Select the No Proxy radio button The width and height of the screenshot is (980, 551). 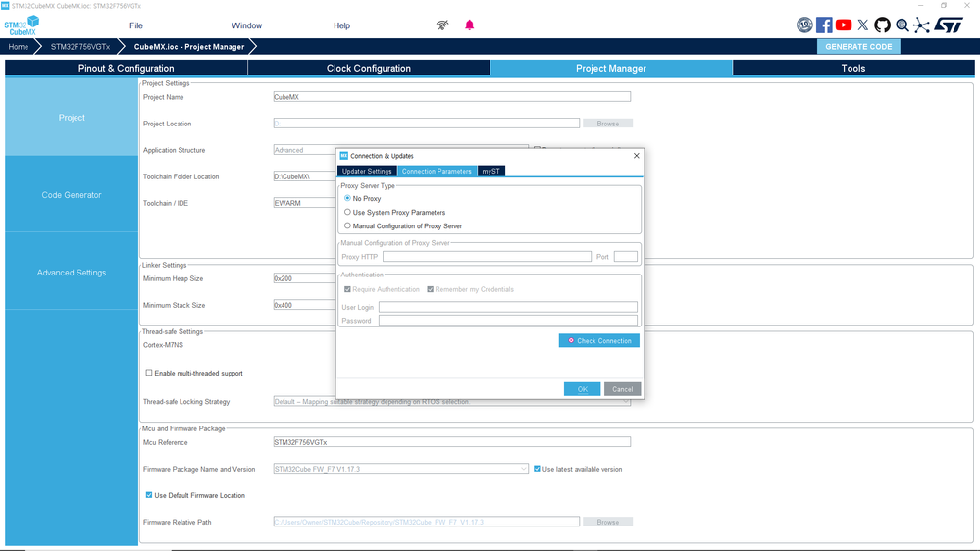point(347,198)
